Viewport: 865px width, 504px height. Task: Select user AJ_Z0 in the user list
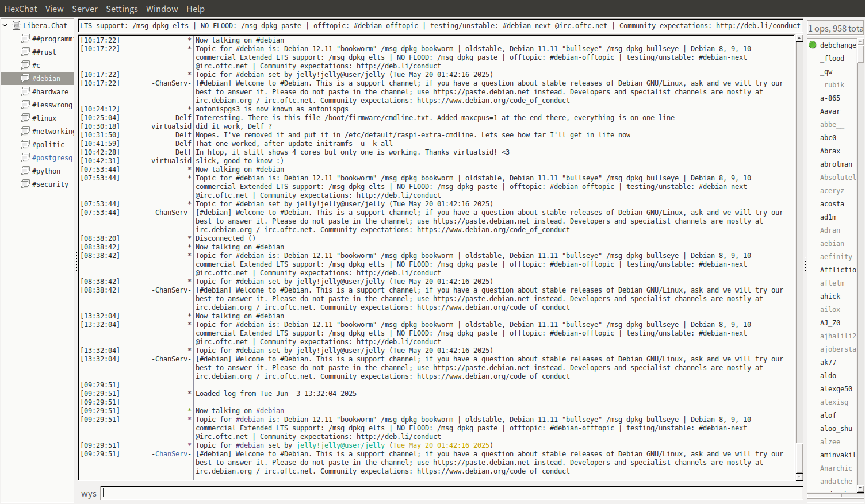830,322
